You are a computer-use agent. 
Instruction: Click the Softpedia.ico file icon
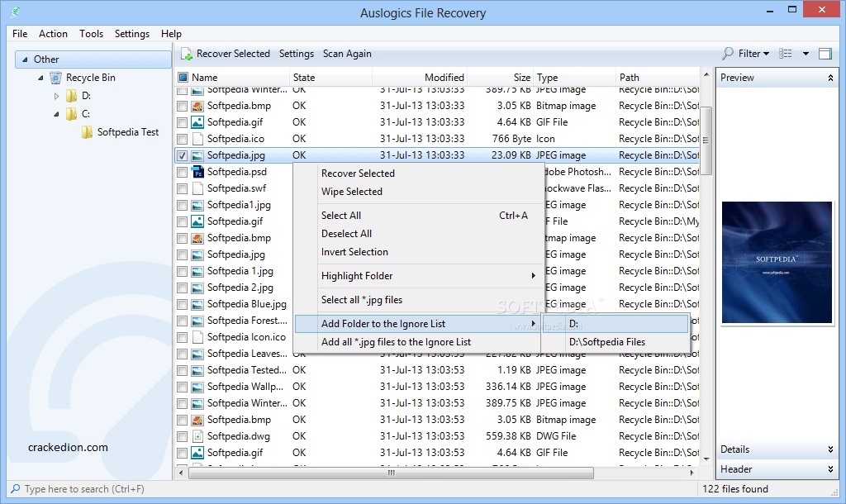[198, 139]
